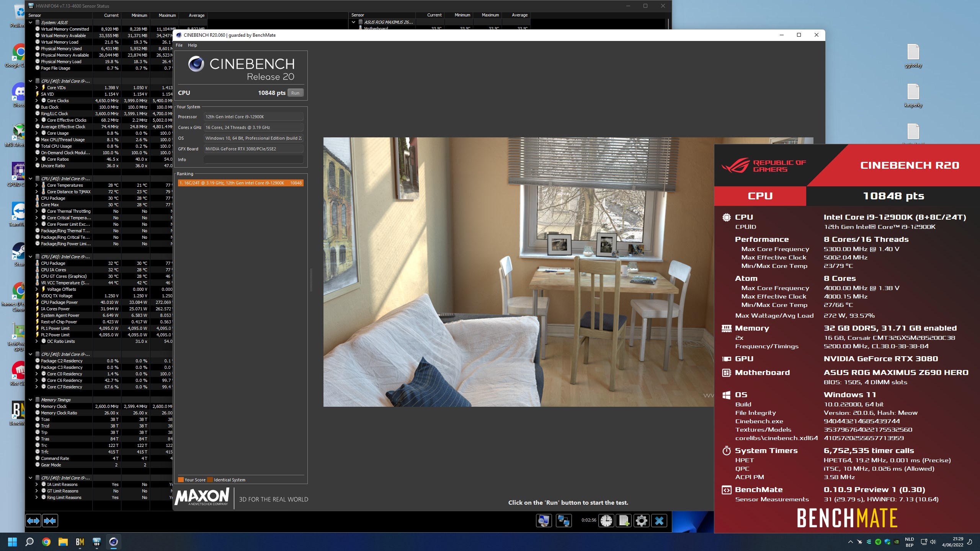The height and width of the screenshot is (551, 980).
Task: Click first Average column header in HWiNFO
Action: point(193,15)
